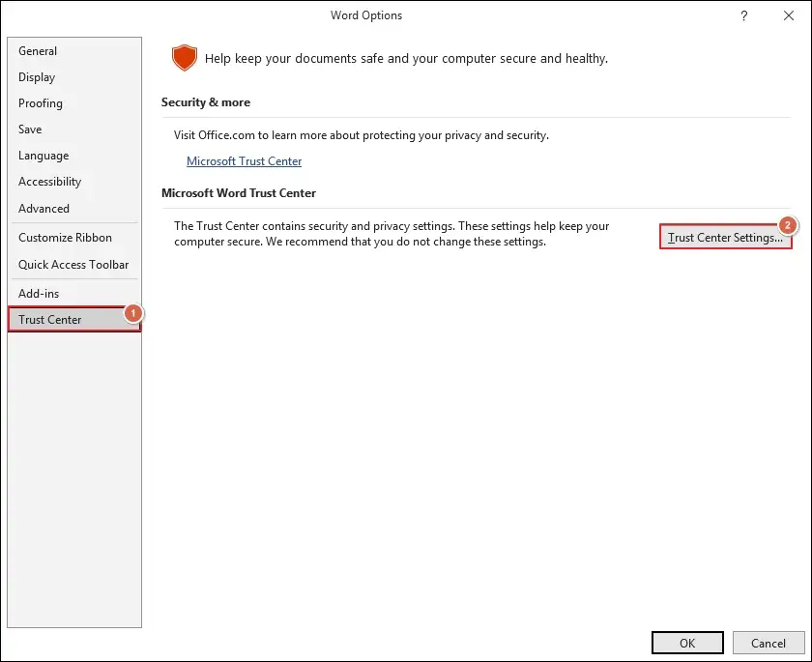The width and height of the screenshot is (812, 662).
Task: Click the Trust Center description paragraph
Action: [391, 234]
